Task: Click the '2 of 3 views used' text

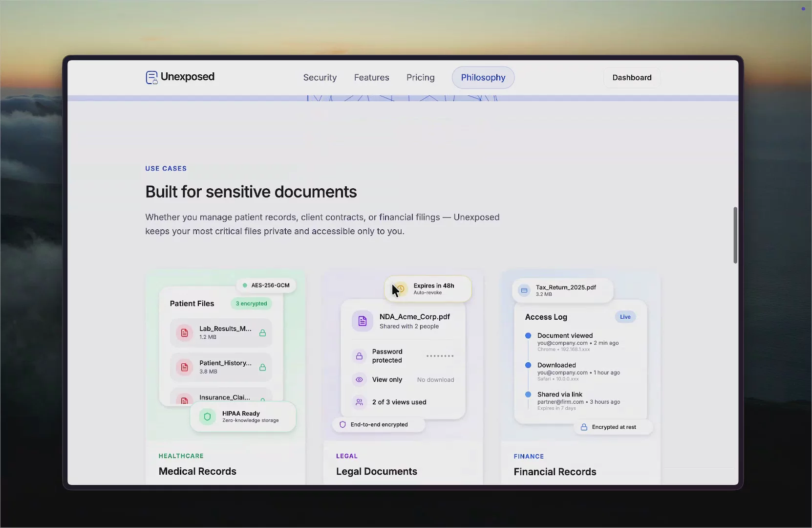Action: [399, 402]
